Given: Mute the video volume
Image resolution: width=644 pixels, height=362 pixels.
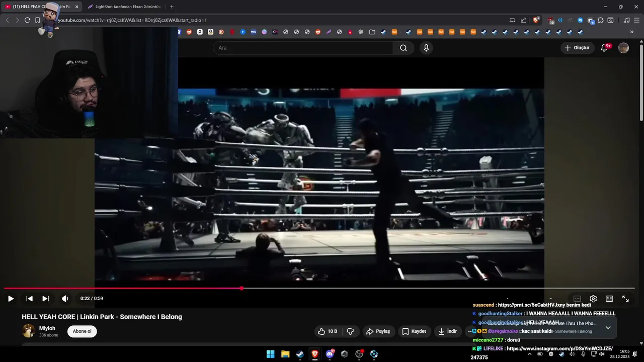Looking at the screenshot, I should (65, 299).
